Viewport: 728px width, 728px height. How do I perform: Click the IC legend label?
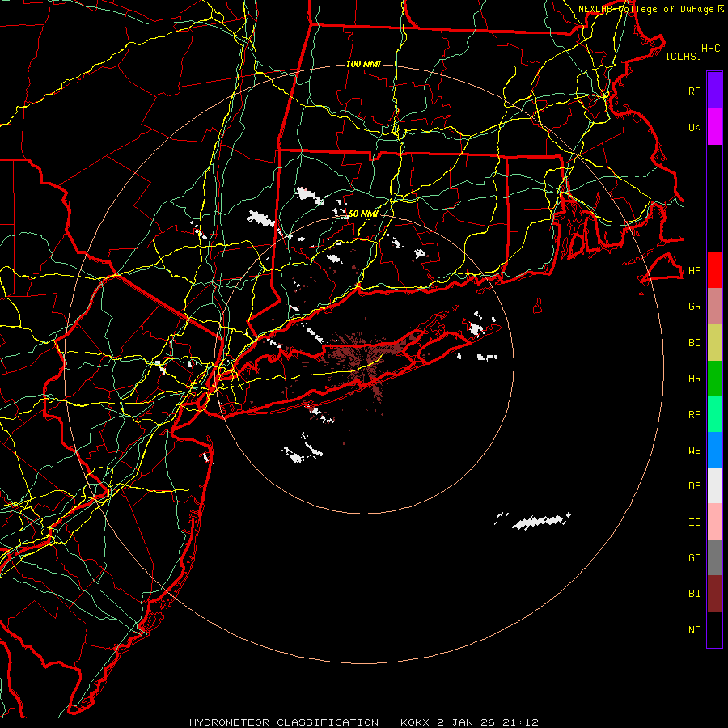694,523
